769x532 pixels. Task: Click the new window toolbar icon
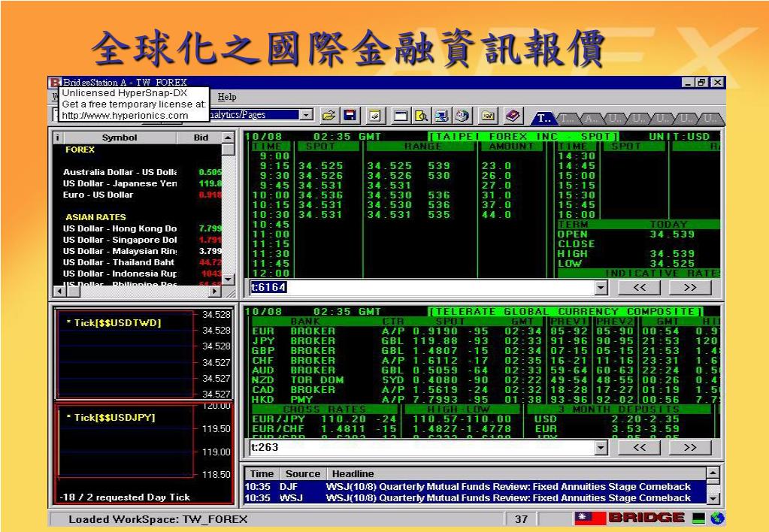(401, 116)
